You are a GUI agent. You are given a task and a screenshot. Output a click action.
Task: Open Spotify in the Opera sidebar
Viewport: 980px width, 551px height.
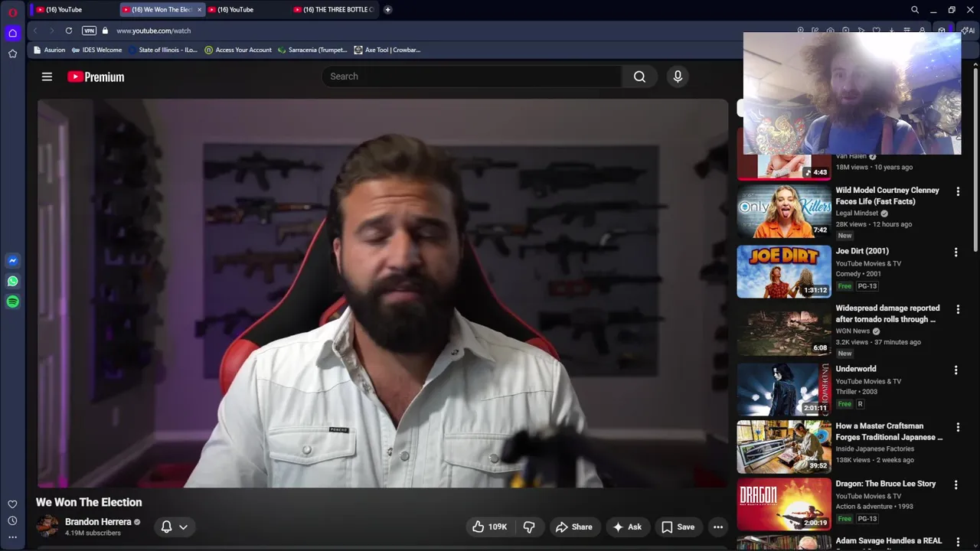(12, 302)
